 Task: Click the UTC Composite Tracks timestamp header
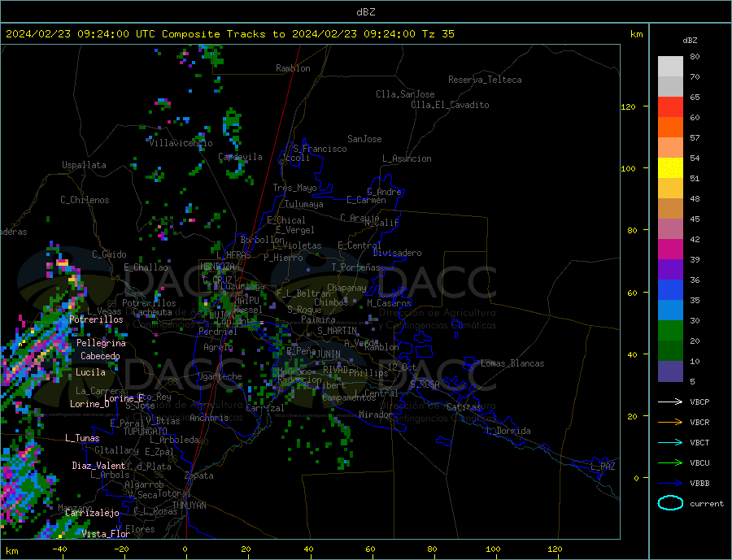[229, 34]
